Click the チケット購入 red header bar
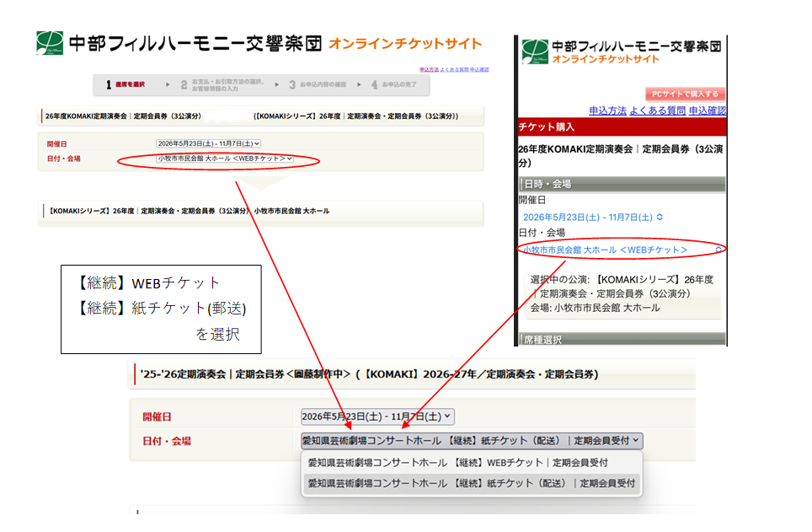Viewport: 812px width, 532px height. pos(621,127)
